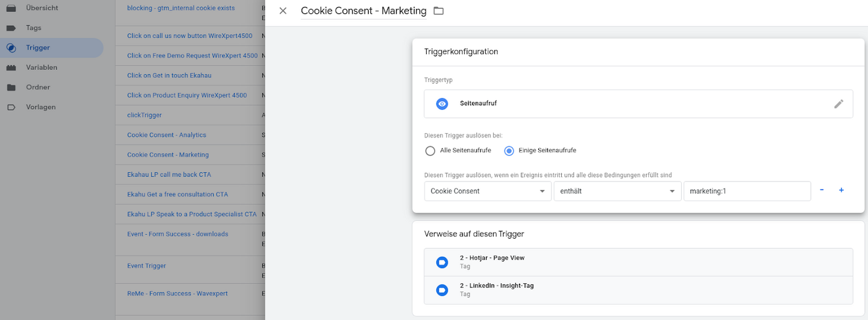Click the marketing:1 value field
Screen dimensions: 868x320
point(747,191)
